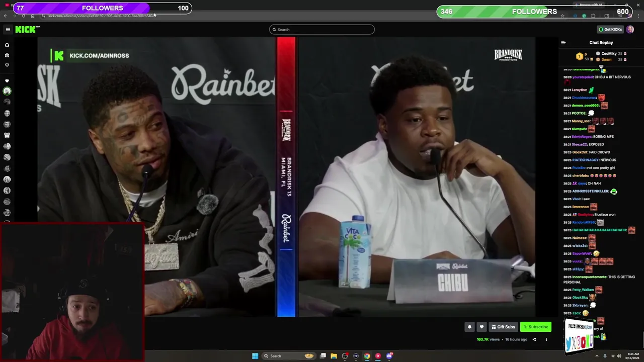
Task: Click chat message 'EXPOSED' by Steeze22
Action: [x=596, y=144]
